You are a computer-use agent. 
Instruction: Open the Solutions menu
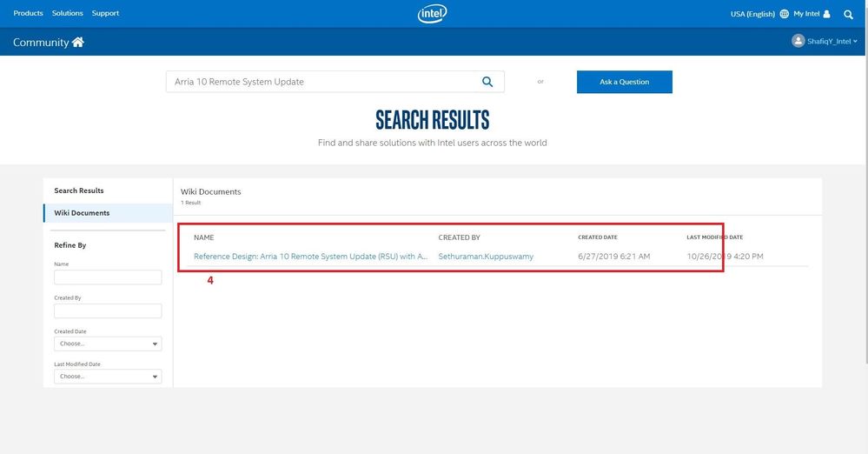tap(68, 13)
